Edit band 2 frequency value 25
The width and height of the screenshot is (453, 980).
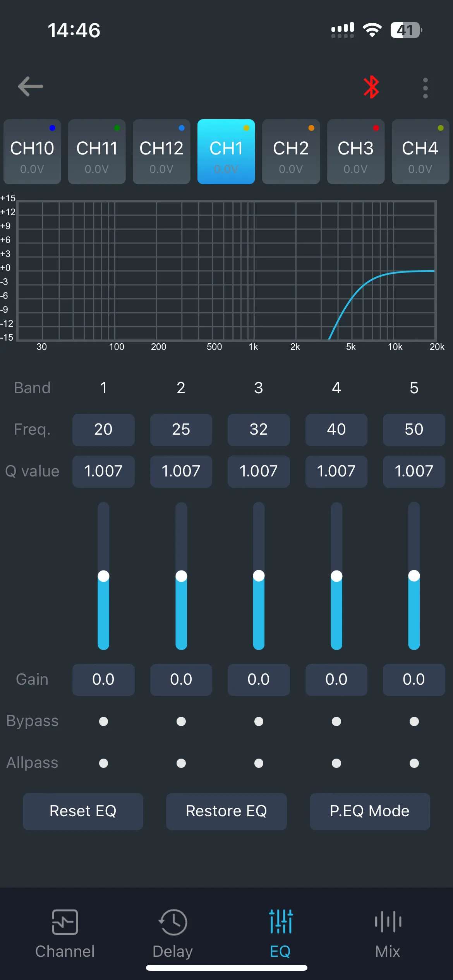(181, 430)
